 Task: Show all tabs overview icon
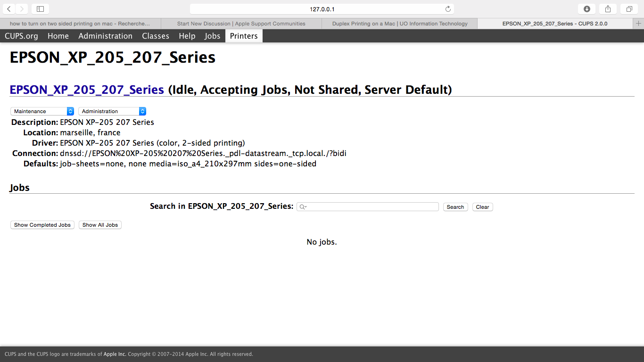[x=629, y=9]
